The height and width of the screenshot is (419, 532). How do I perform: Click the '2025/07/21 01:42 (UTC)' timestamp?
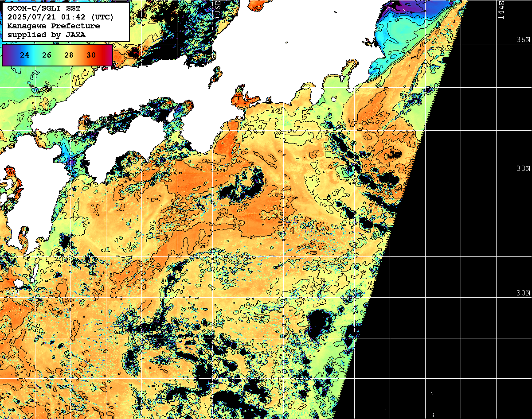tap(60, 17)
